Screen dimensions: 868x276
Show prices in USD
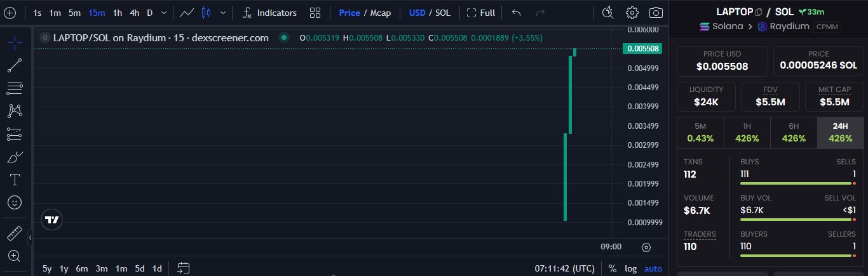coord(417,13)
